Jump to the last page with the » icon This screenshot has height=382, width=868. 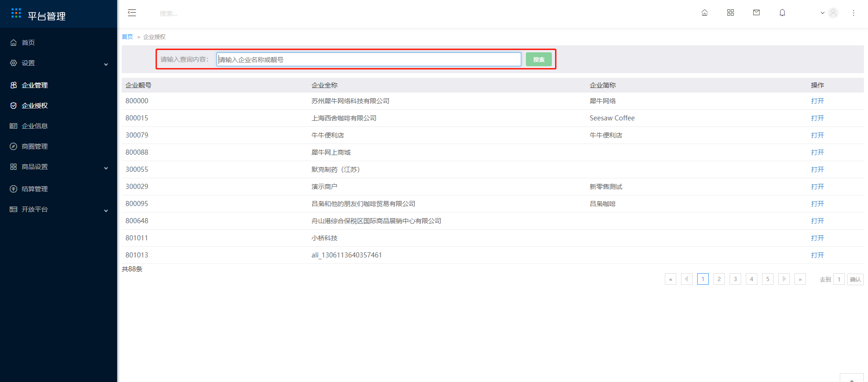pos(800,279)
